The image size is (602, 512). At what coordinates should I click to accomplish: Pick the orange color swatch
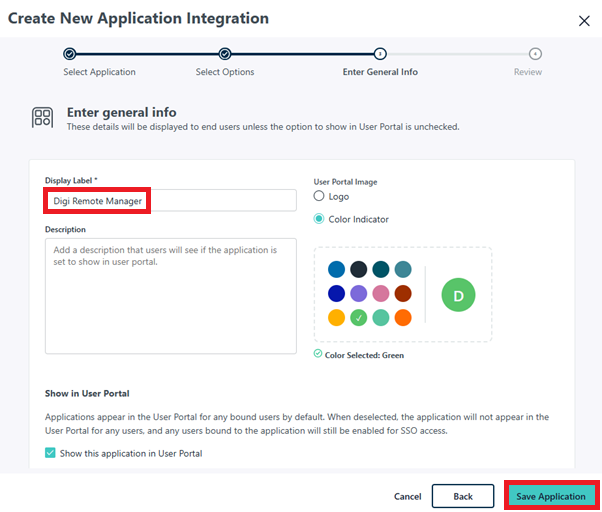coord(403,318)
